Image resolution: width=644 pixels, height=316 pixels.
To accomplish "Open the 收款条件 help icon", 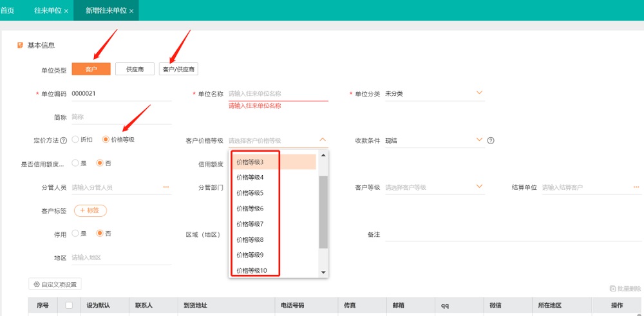I will pos(490,140).
